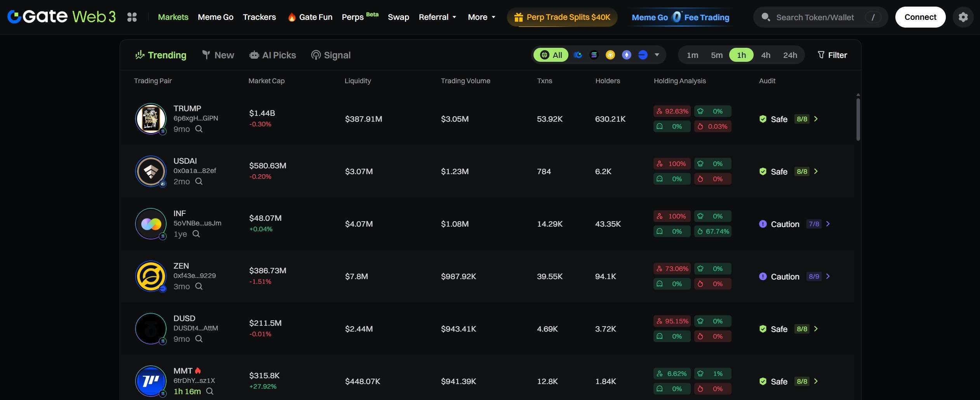Open the Perp Trade Splits $40K banner
The height and width of the screenshot is (400, 980).
coord(562,17)
